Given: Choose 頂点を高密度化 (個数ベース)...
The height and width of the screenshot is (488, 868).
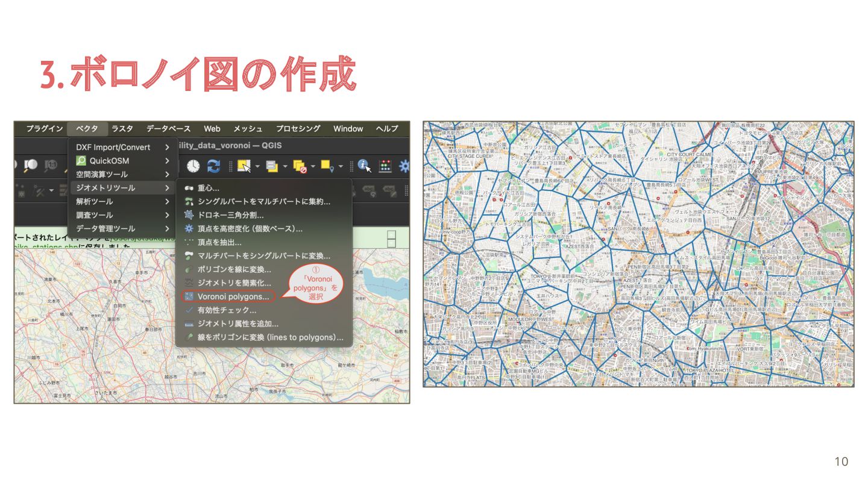Looking at the screenshot, I should [x=263, y=229].
